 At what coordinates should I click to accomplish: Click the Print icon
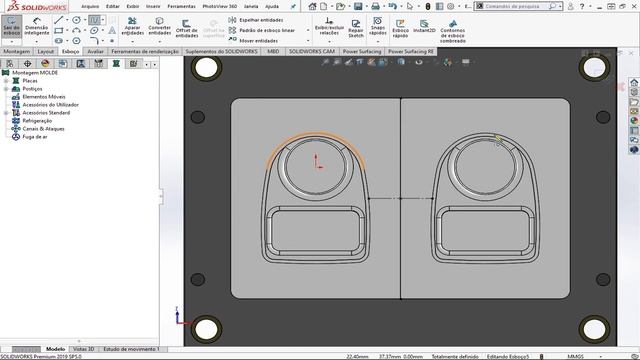[375, 6]
